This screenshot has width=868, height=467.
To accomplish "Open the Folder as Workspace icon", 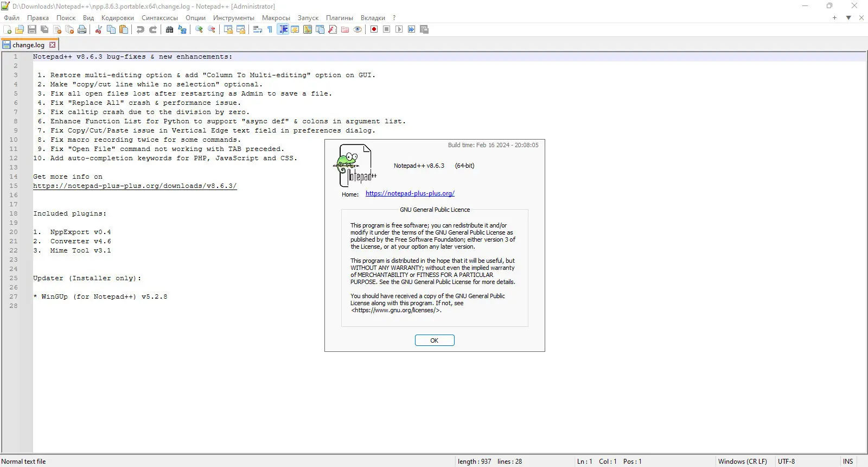I will coord(345,29).
